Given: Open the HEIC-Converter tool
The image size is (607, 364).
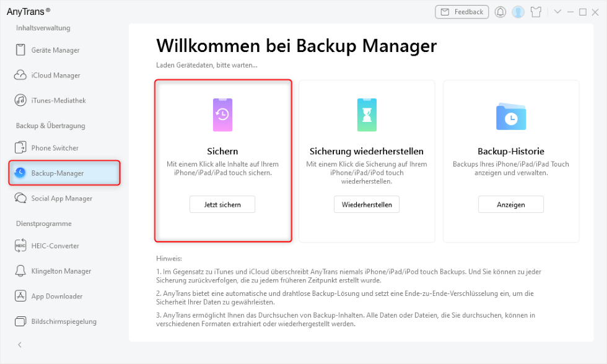Looking at the screenshot, I should (x=55, y=246).
